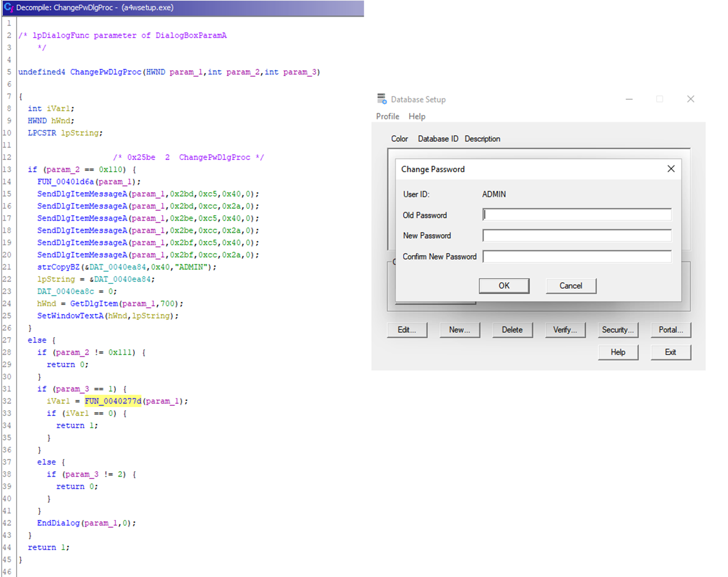Open the Profile menu

point(387,116)
